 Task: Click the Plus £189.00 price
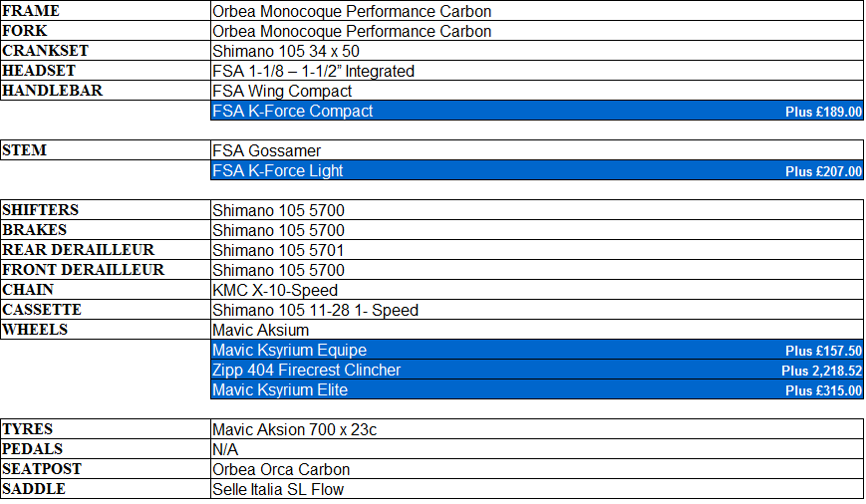point(823,113)
